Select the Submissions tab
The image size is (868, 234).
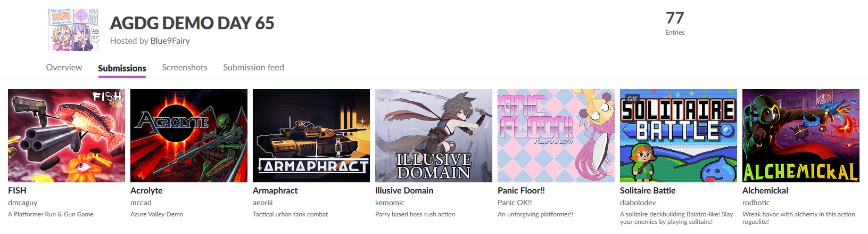coord(122,68)
